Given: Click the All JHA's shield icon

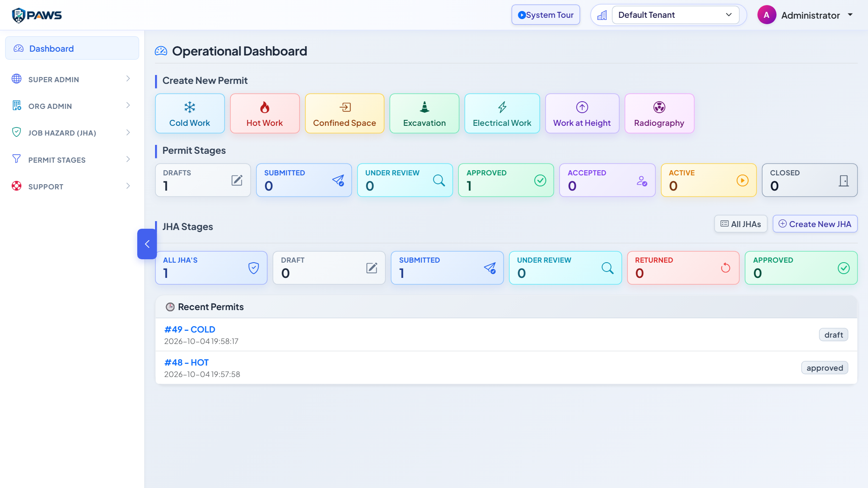Looking at the screenshot, I should [254, 268].
